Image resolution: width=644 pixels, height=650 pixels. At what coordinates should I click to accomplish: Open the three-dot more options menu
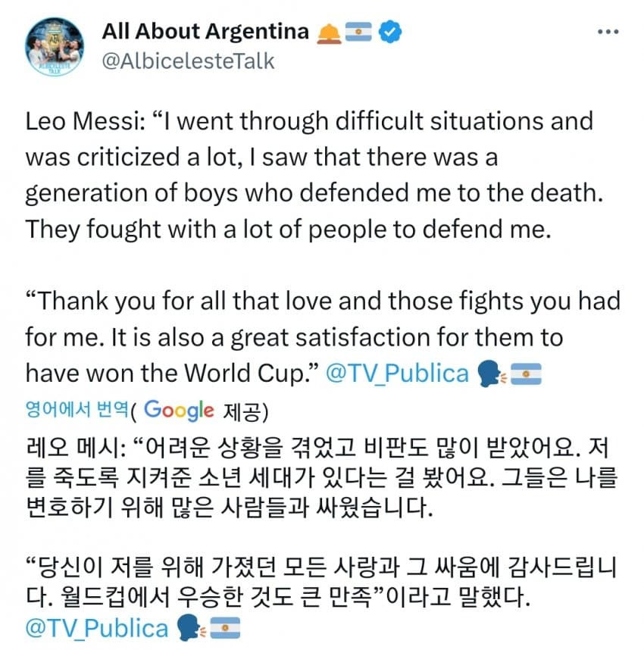point(608,32)
